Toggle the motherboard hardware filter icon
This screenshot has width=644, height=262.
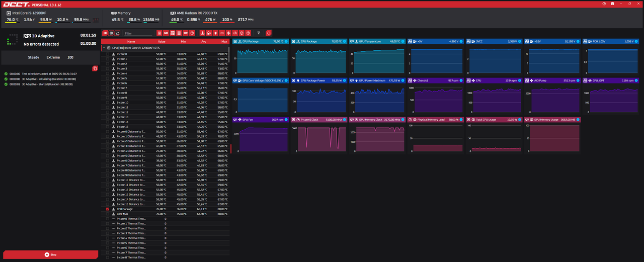(x=173, y=33)
